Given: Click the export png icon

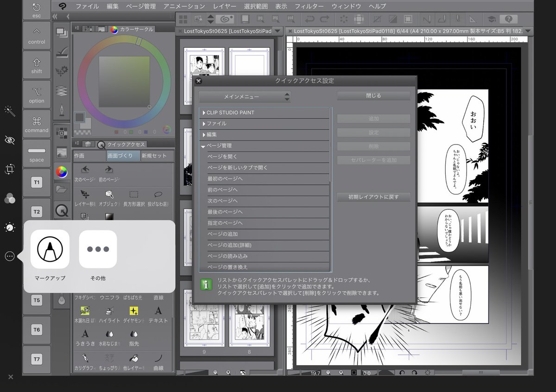Looking at the screenshot, I should tap(276, 19).
